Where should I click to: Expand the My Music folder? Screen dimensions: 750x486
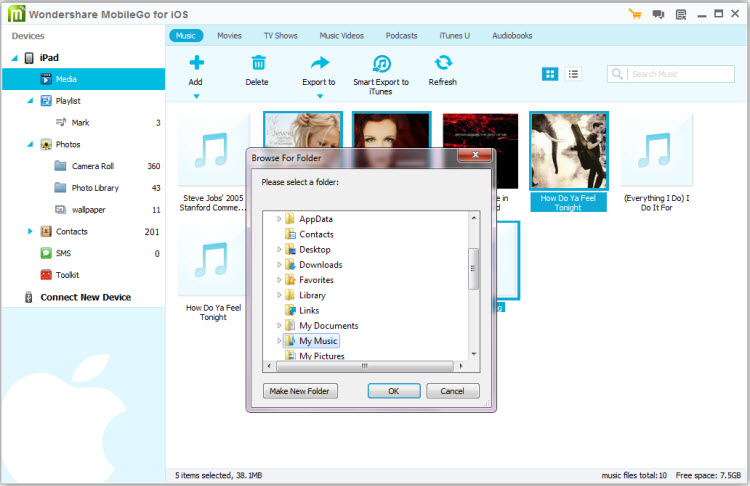[x=279, y=341]
